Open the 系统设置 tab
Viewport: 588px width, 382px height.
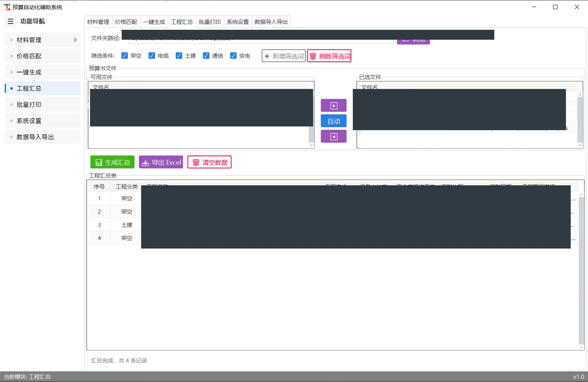238,22
